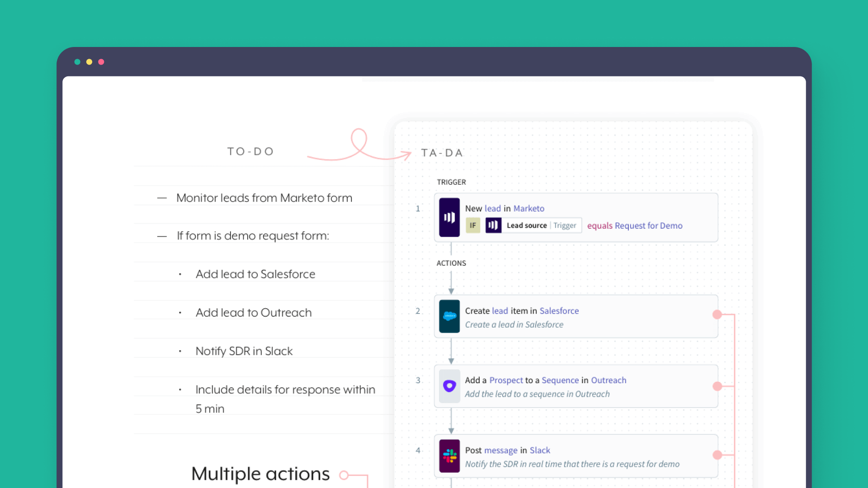868x488 pixels.
Task: Click the small Marketo icon inside the Lead source pill
Action: coord(493,225)
